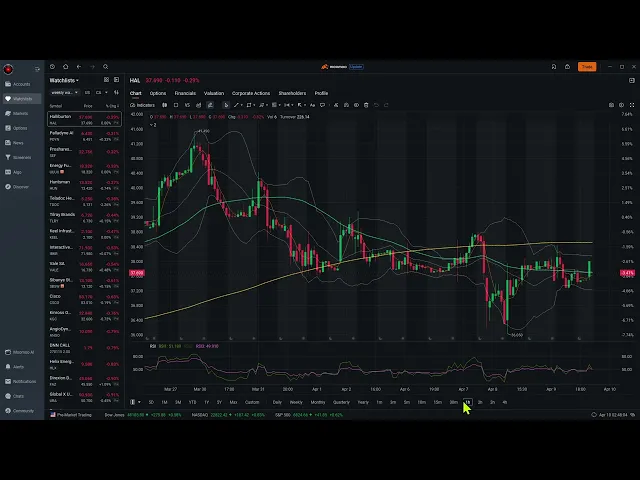Select the VS compare tool
640x480 pixels.
187,105
